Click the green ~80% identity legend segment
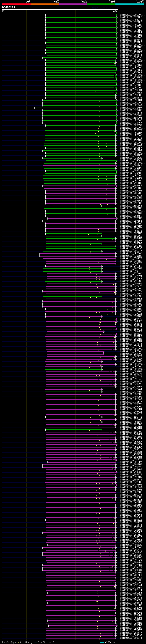 101,4
